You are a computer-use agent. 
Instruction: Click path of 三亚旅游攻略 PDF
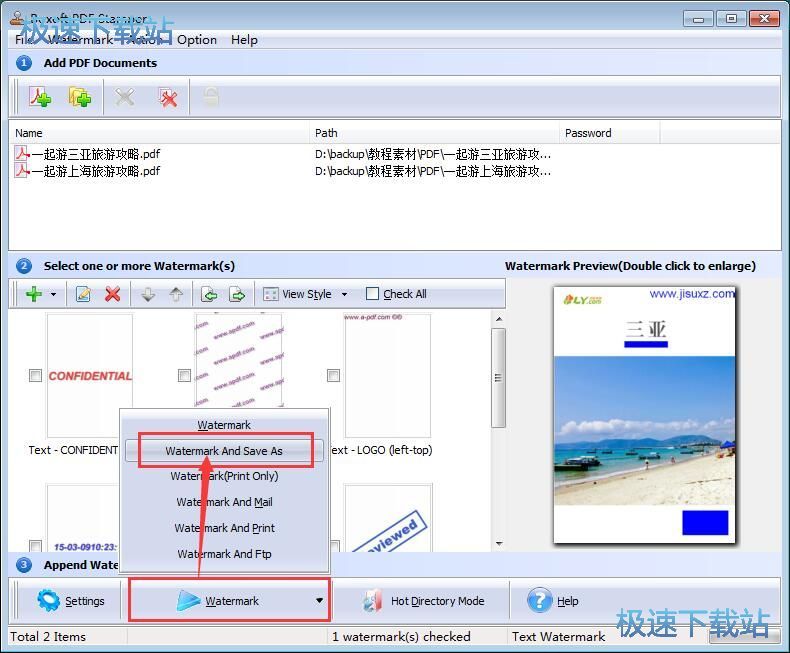coord(433,154)
